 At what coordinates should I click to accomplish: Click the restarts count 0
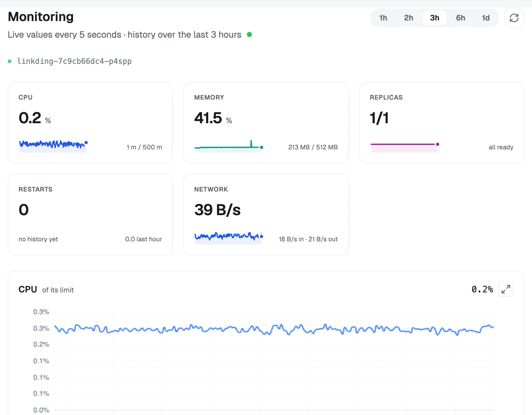[24, 210]
